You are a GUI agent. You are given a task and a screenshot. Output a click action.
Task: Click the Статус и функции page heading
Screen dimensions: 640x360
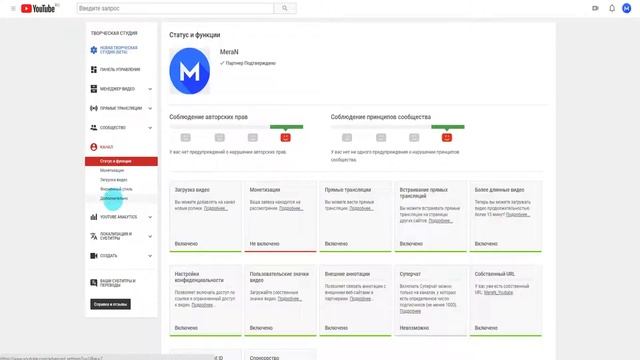click(195, 35)
